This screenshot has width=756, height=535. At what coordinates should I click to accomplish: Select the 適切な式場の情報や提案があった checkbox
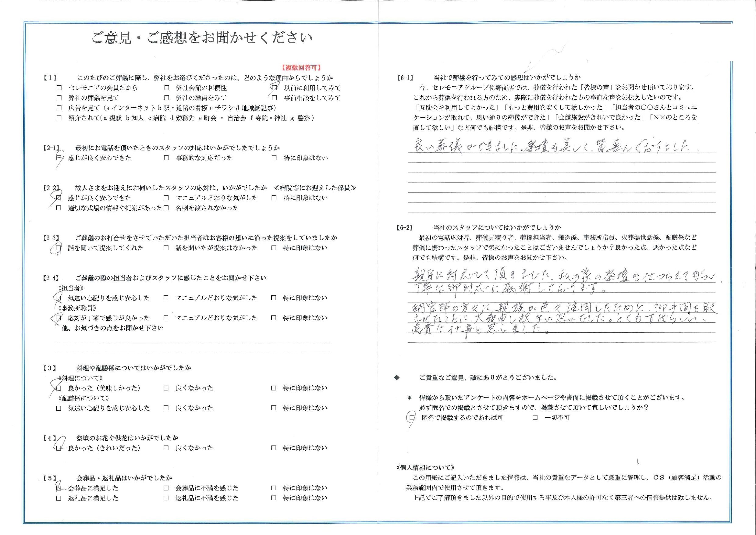59,208
